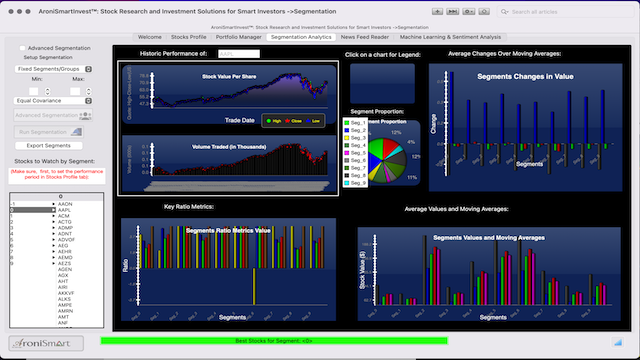
Task: Expand segment 3 row arrow
Action: [x=53, y=228]
